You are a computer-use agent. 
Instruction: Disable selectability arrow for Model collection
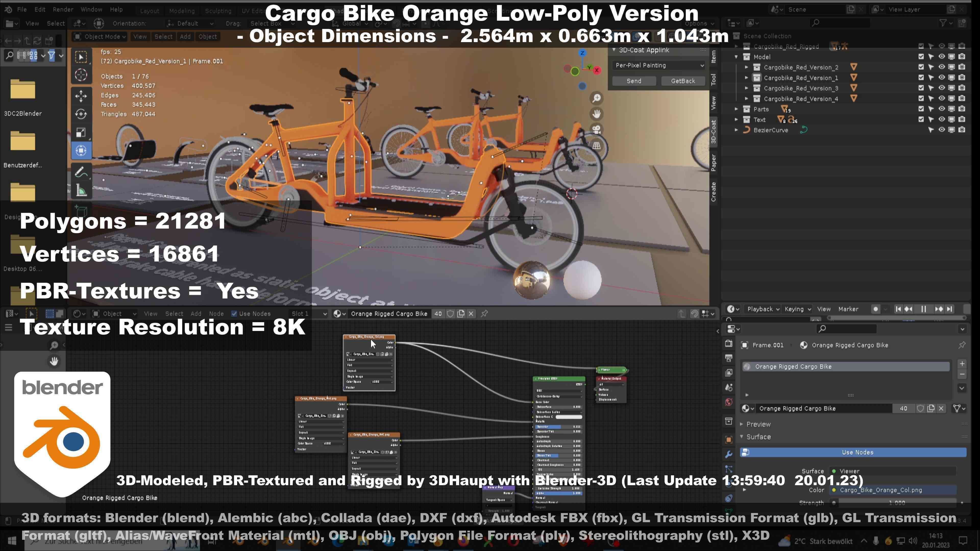[x=931, y=57]
